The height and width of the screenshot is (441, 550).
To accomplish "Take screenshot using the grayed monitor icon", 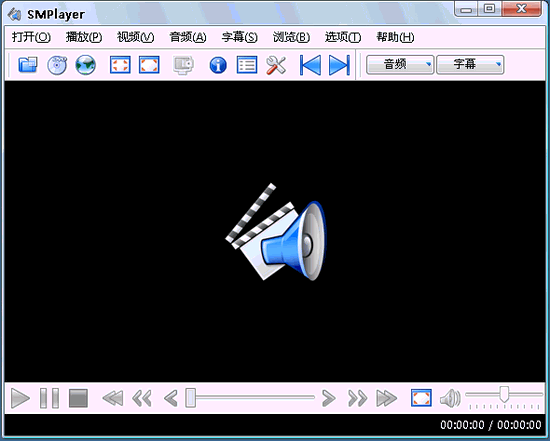I will click(183, 65).
